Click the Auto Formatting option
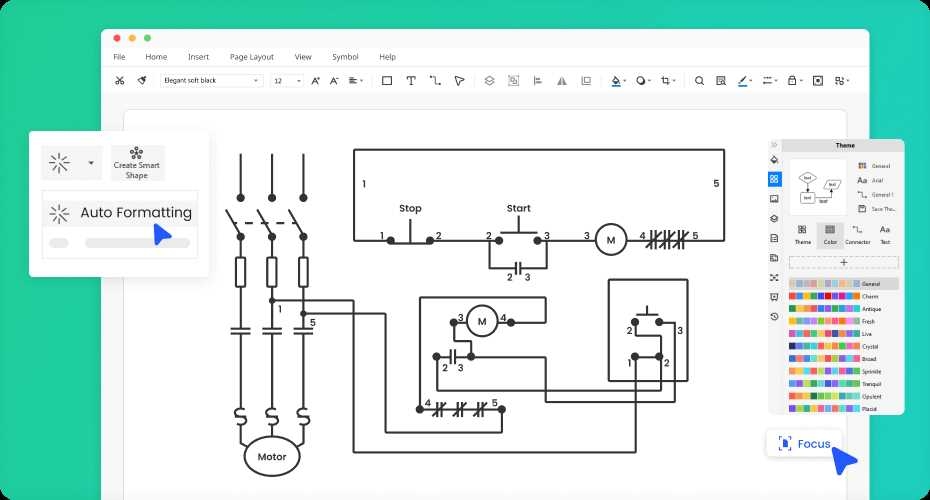 point(120,212)
